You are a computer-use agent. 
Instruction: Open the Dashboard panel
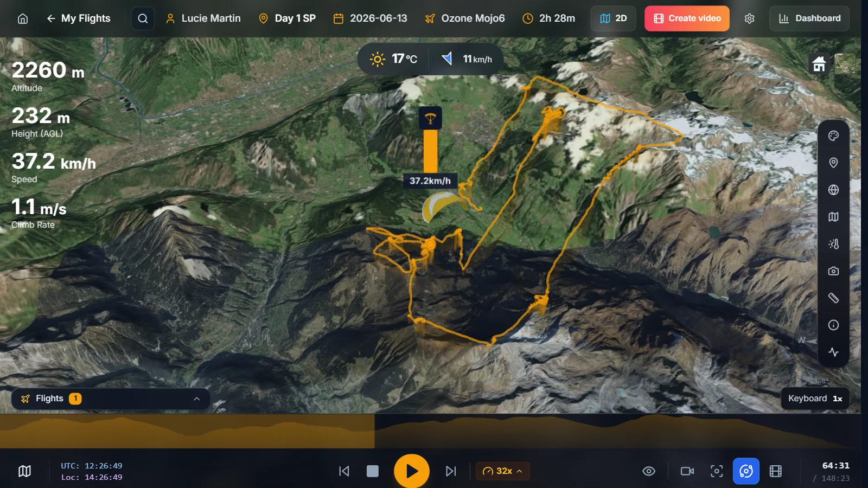click(x=809, y=18)
